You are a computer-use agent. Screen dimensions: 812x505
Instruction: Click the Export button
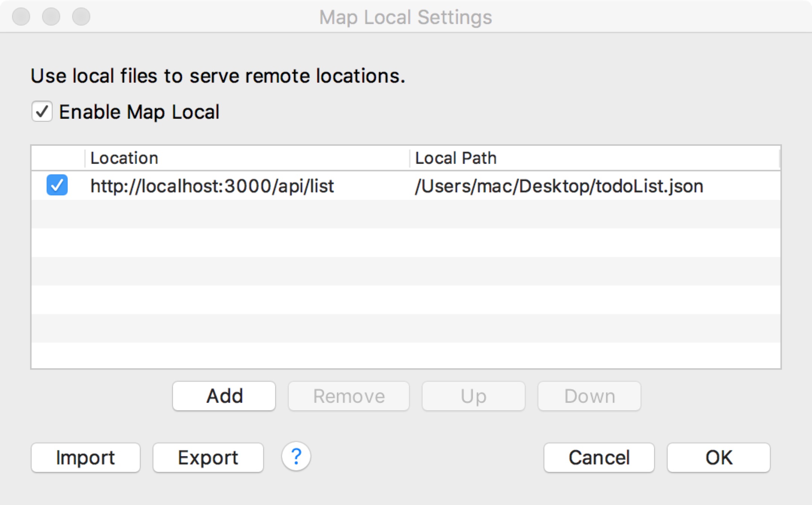click(208, 457)
